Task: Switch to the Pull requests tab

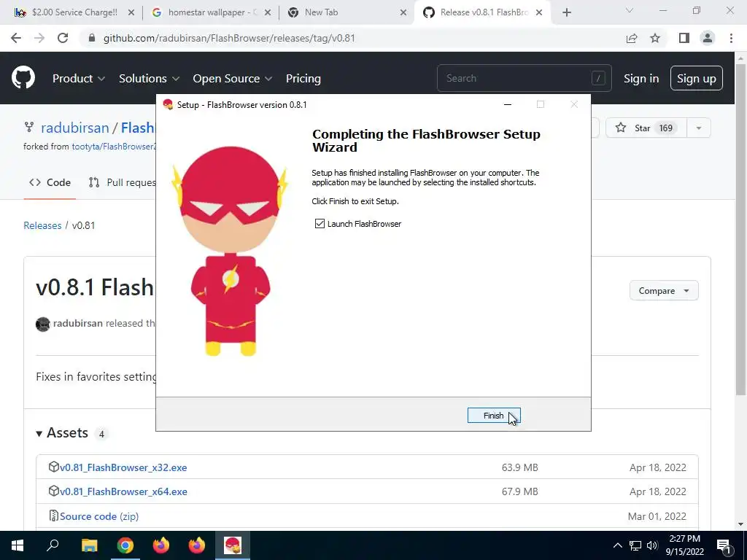Action: coord(123,182)
